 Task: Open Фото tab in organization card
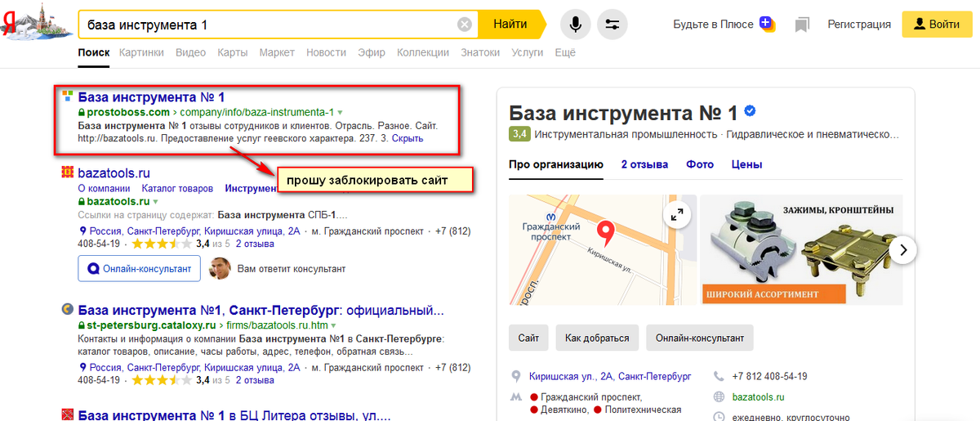(x=700, y=164)
